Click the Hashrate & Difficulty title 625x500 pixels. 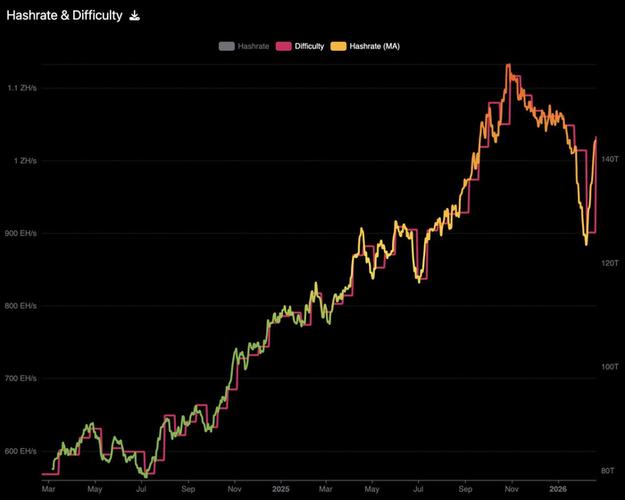pos(65,16)
